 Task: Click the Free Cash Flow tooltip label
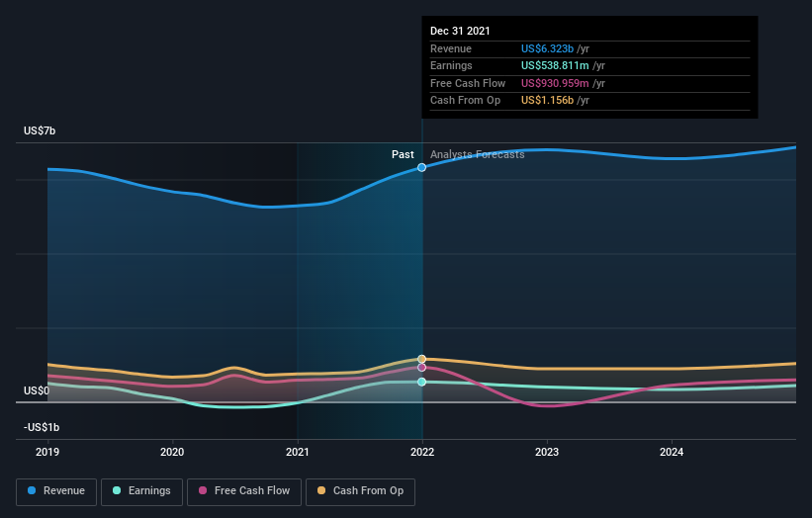pos(468,83)
